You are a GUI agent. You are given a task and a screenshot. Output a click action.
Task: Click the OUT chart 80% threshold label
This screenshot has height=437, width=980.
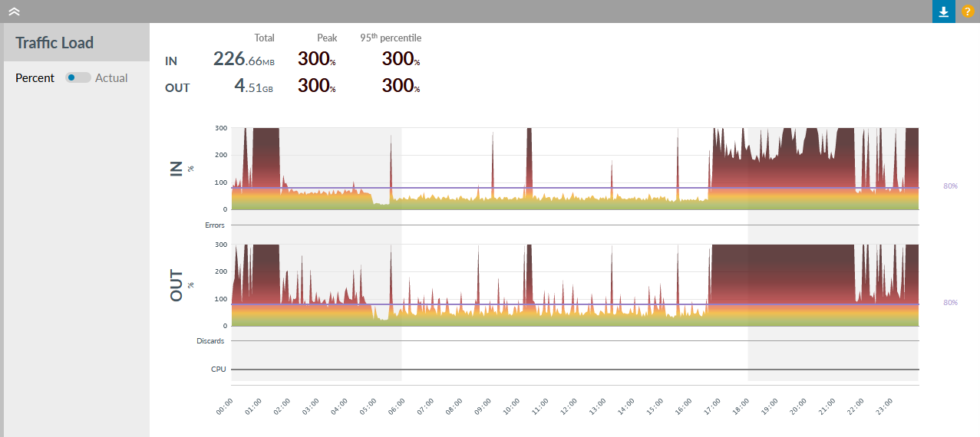point(950,303)
